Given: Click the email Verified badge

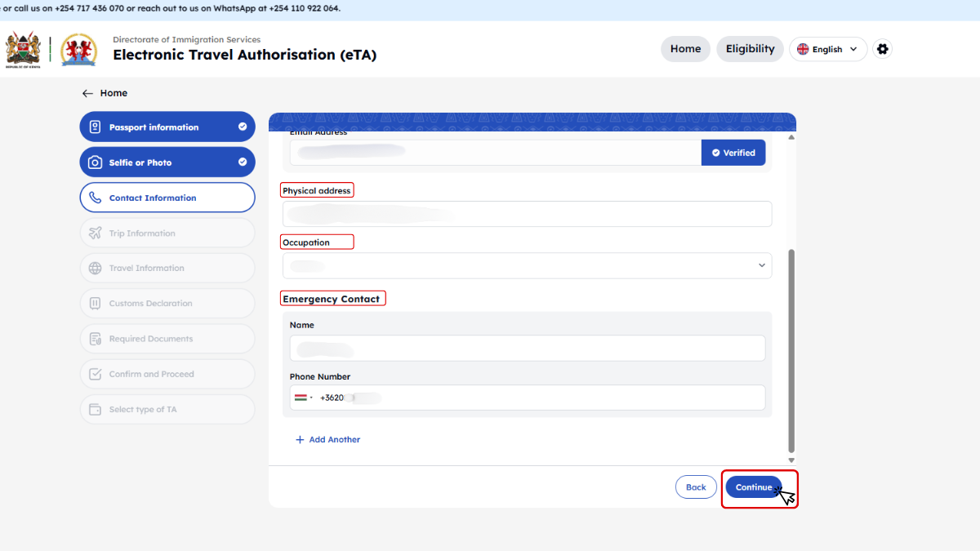Looking at the screenshot, I should click(733, 153).
